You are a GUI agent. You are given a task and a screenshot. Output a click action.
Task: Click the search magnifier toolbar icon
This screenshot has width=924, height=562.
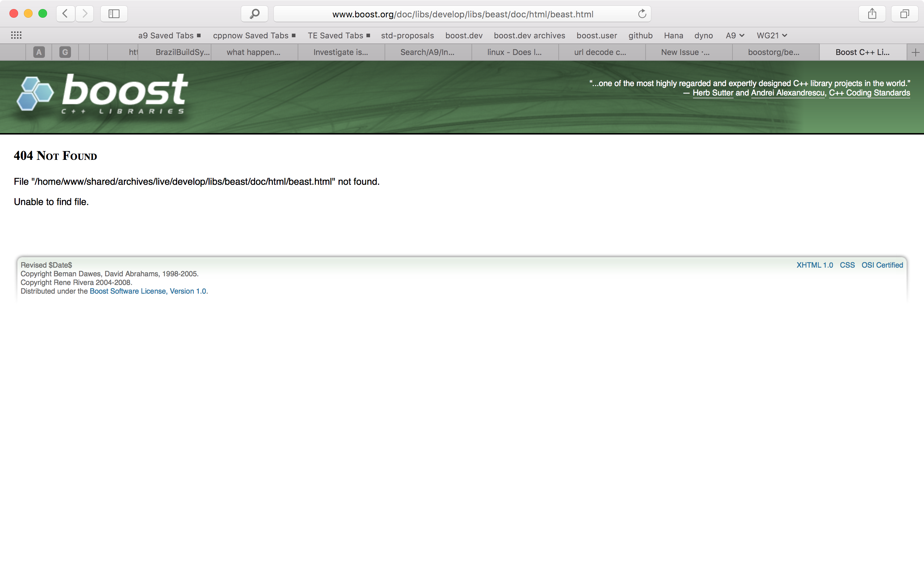(255, 14)
